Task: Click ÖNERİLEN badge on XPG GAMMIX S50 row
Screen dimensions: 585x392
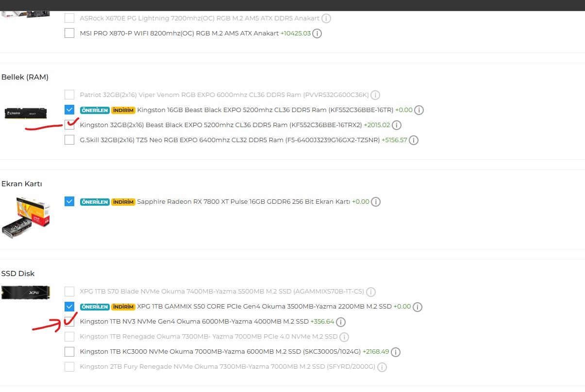Action: tap(95, 307)
